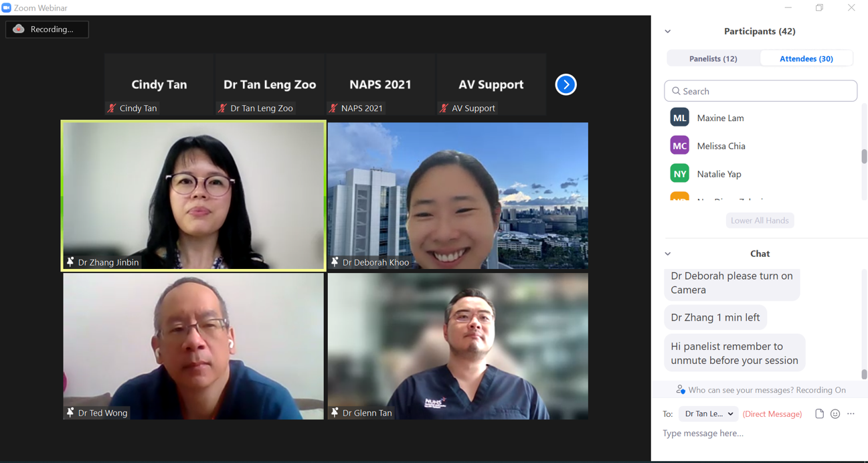Click muted mic icon on Dr Tan Leng Zoo tile

(222, 108)
